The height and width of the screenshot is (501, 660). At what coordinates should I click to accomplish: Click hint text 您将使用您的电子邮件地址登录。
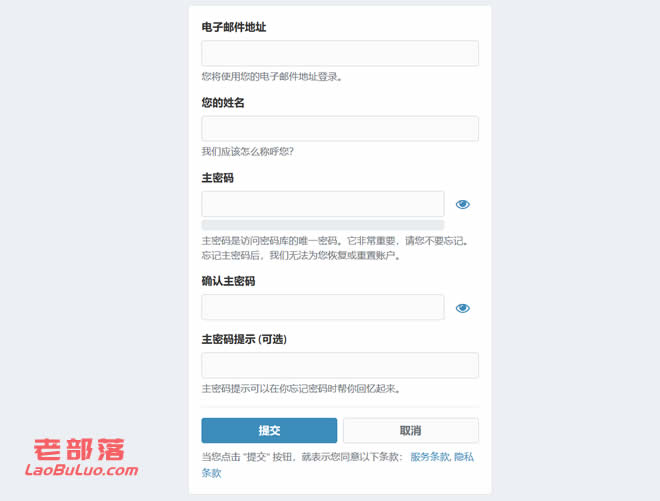coord(272,77)
